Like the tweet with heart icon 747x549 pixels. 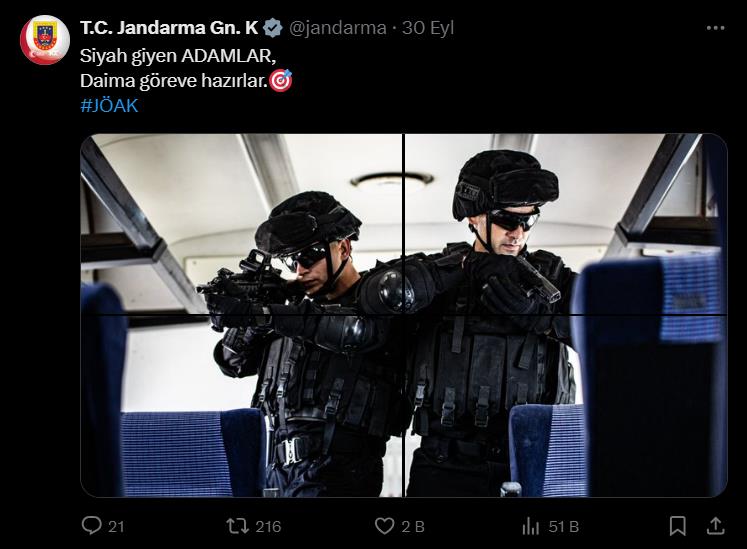(384, 526)
